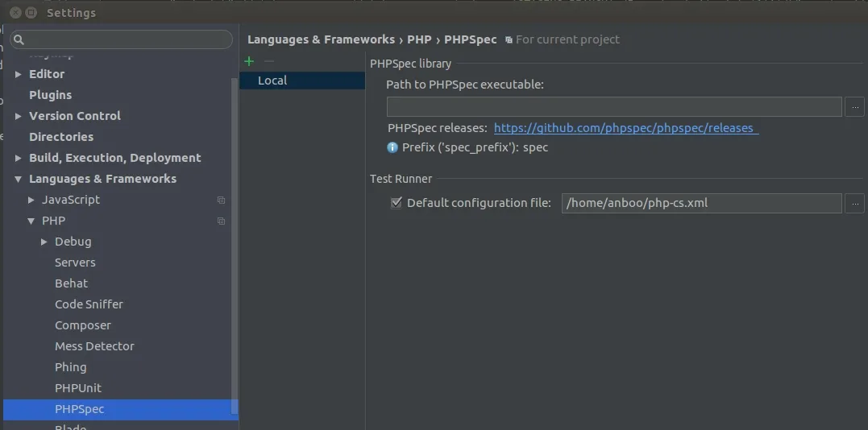The image size is (868, 430).
Task: Click the default configuration file path field
Action: 701,203
